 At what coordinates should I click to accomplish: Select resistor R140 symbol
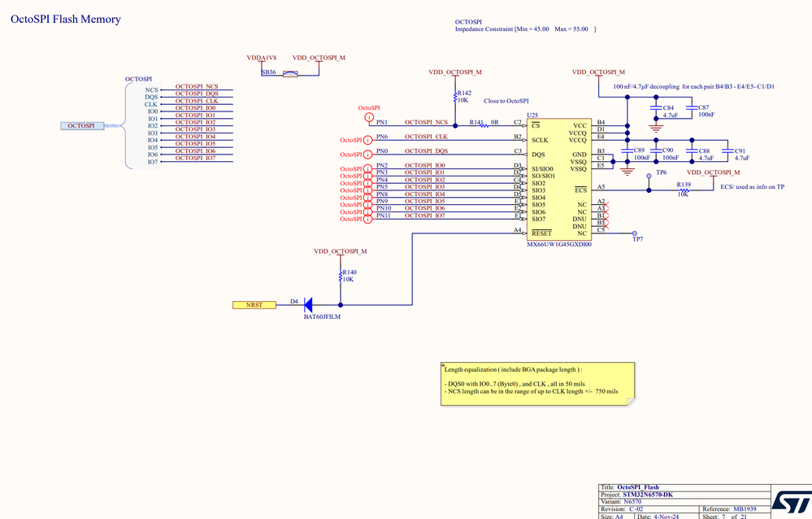tap(341, 276)
